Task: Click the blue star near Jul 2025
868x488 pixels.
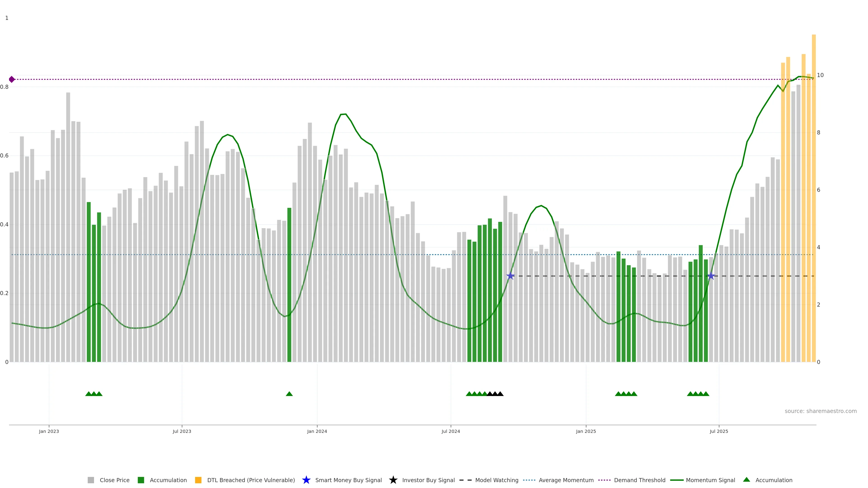Action: 711,276
